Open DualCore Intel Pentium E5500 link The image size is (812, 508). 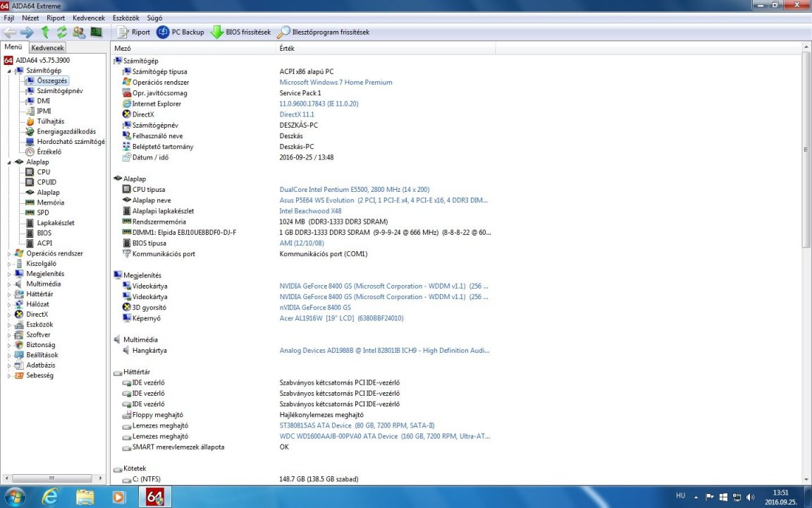coord(355,190)
